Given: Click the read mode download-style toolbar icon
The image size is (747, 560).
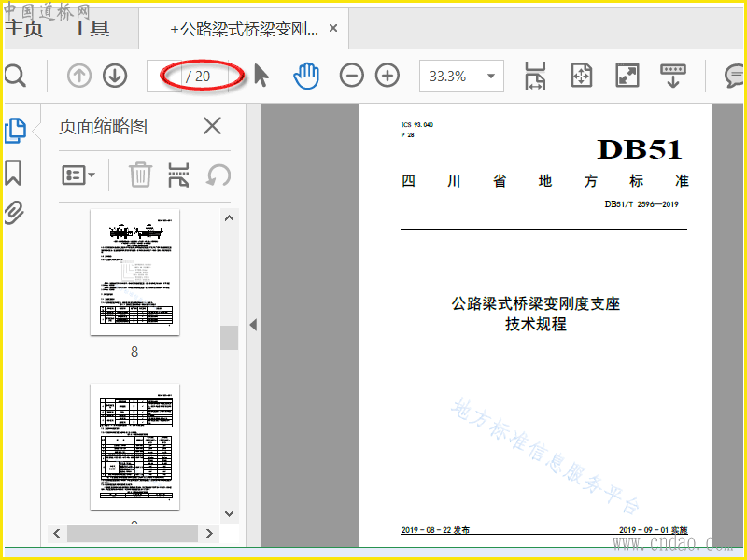Looking at the screenshot, I should (672, 76).
